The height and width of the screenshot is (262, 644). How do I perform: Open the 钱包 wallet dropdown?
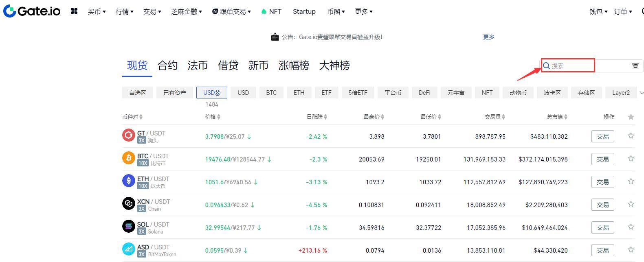(598, 12)
